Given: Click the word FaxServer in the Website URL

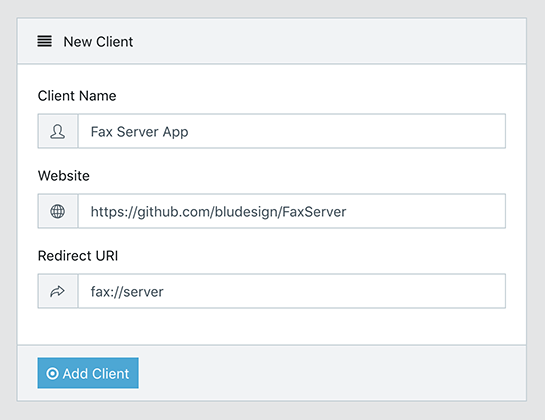Looking at the screenshot, I should click(x=314, y=212).
